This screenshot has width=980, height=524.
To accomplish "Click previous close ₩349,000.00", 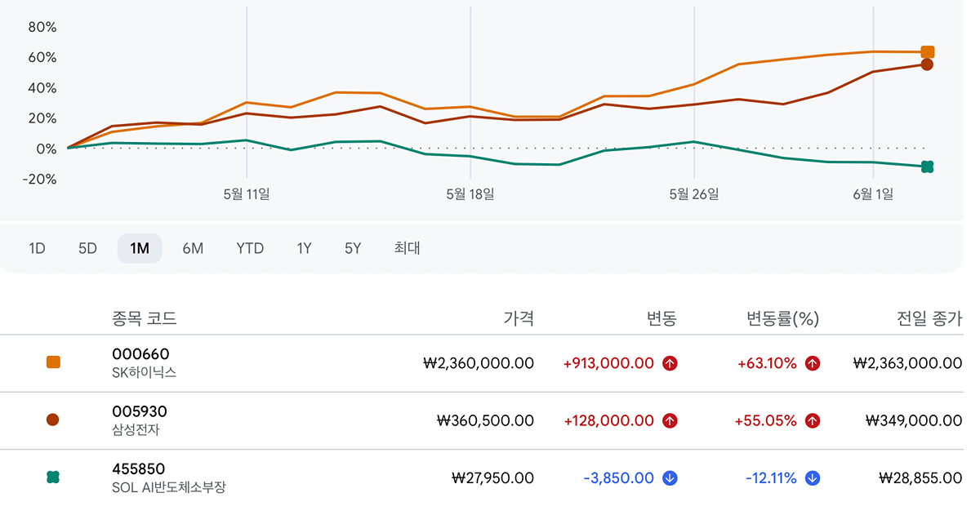I will pyautogui.click(x=914, y=421).
